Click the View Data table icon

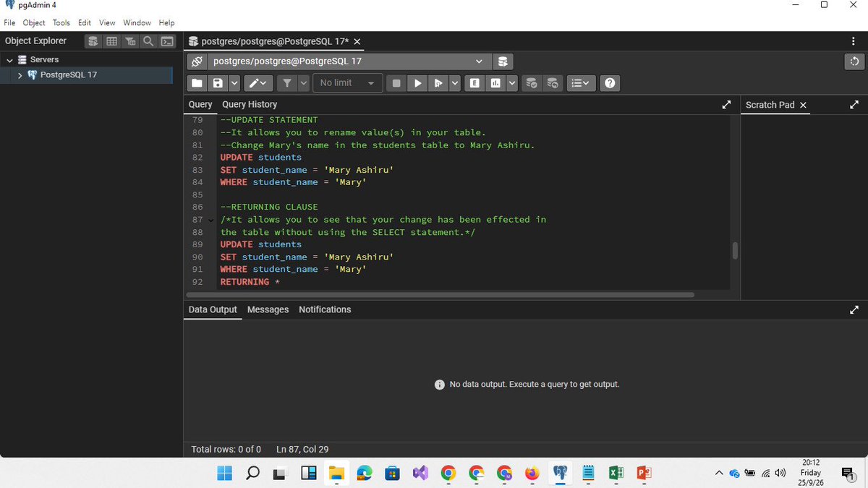112,41
